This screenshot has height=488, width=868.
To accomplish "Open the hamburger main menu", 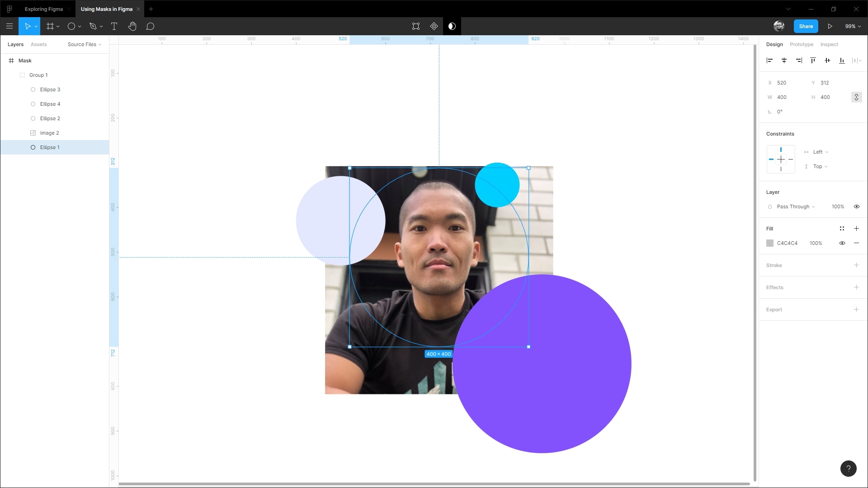I will 9,26.
